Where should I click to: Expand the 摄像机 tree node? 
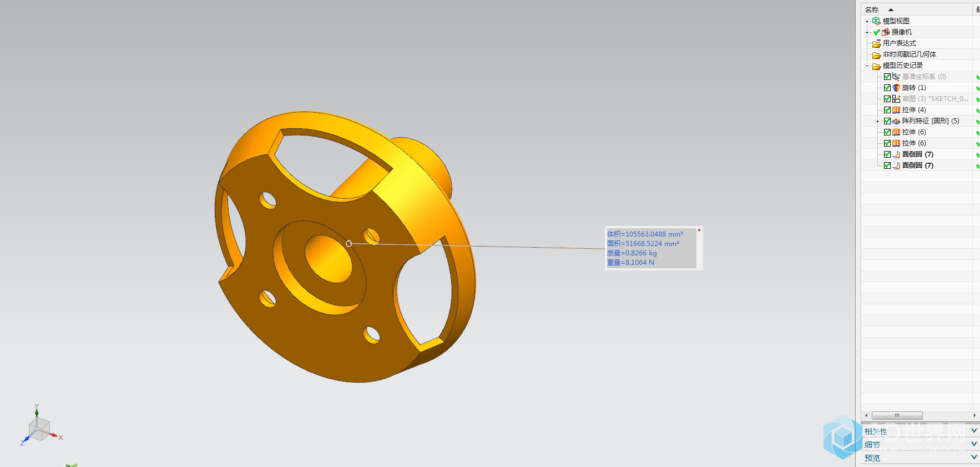click(x=867, y=32)
